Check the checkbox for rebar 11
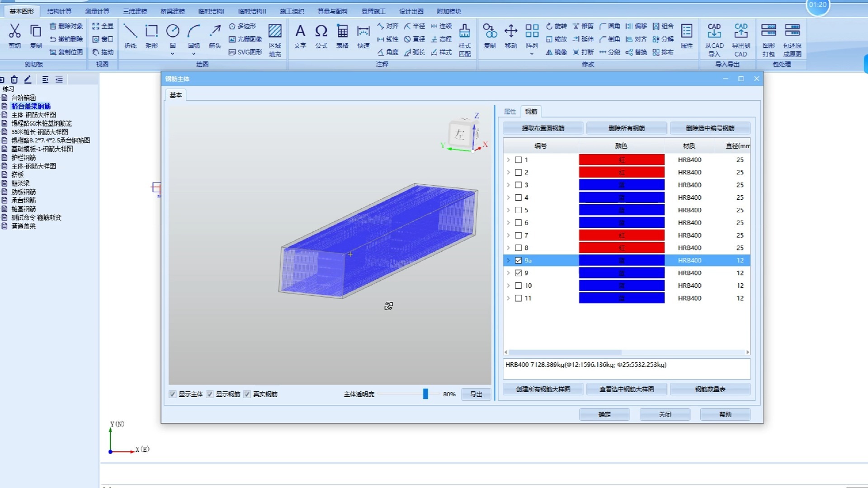868x488 pixels. click(x=519, y=298)
